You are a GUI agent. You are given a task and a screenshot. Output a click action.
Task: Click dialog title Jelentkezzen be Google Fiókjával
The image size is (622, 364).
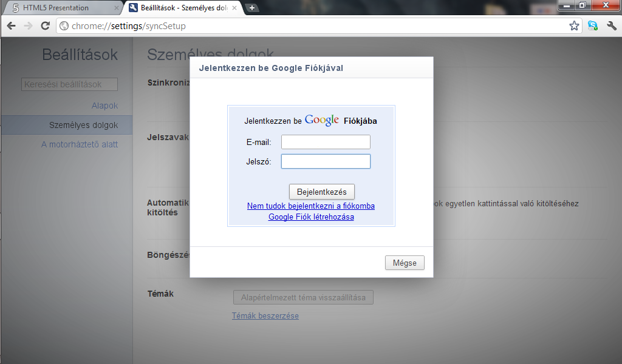(271, 68)
